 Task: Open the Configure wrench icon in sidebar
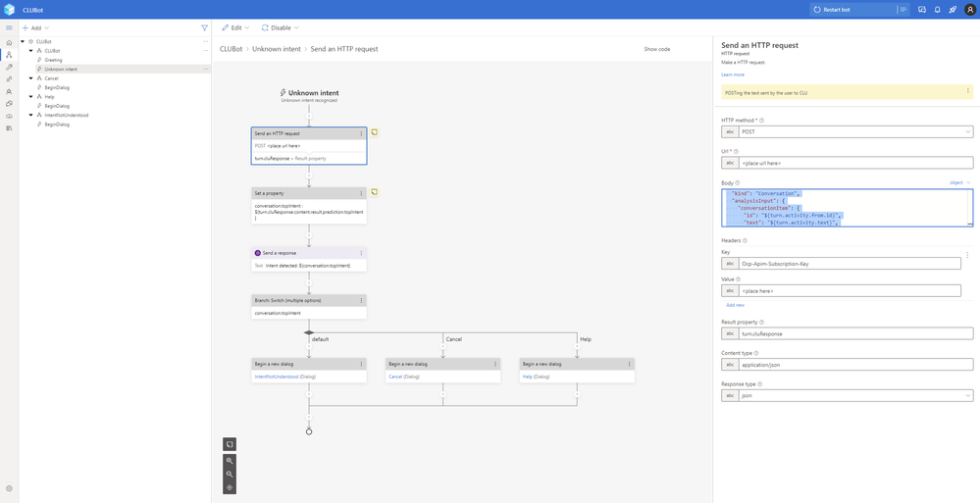point(9,67)
